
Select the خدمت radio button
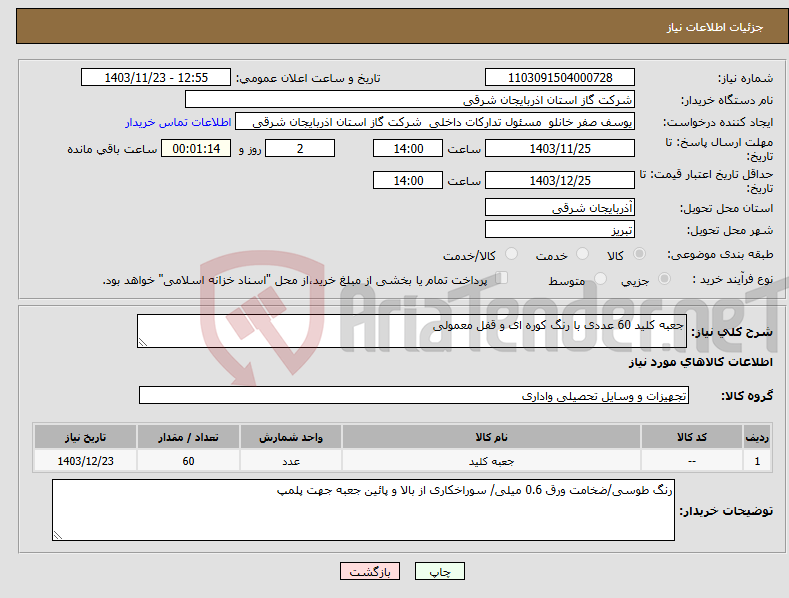582,254
